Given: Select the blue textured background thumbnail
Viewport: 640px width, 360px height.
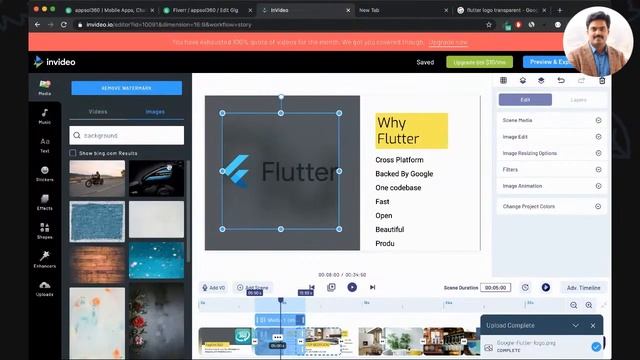Looking at the screenshot, I should (97, 222).
